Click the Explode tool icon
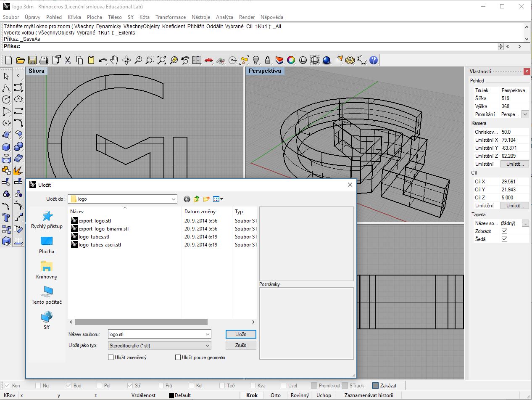The width and height of the screenshot is (532, 400). [x=18, y=170]
